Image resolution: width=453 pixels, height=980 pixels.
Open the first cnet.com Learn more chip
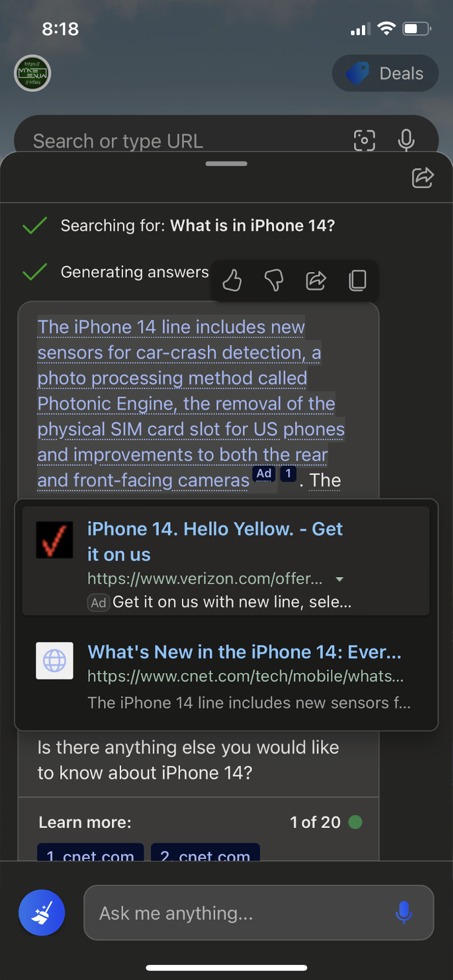pos(91,853)
